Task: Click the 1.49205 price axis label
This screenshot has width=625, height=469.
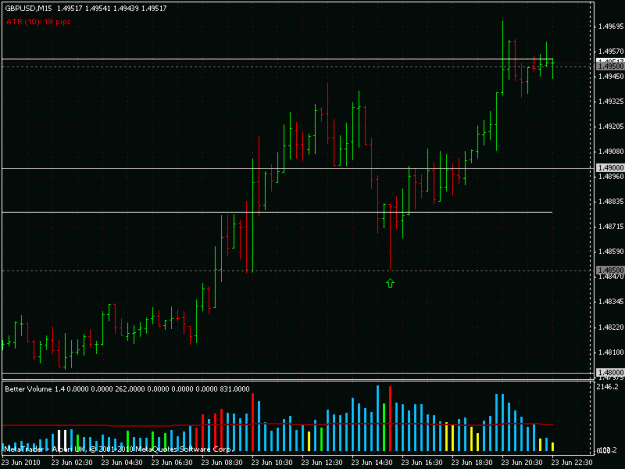Action: 611,126
